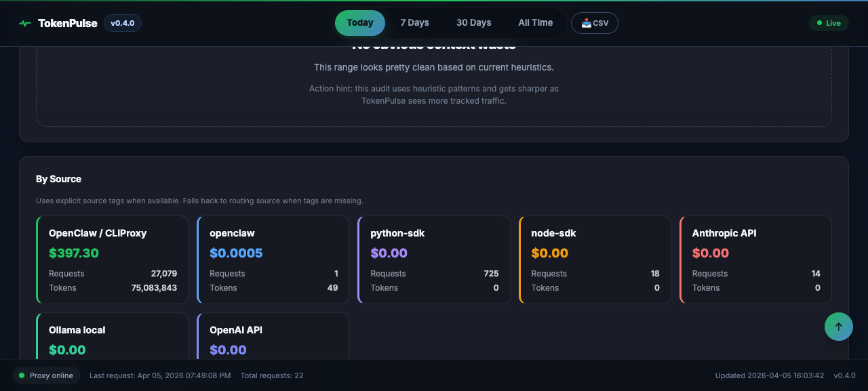Click the Live status indicator dot
The height and width of the screenshot is (391, 868).
click(x=818, y=22)
